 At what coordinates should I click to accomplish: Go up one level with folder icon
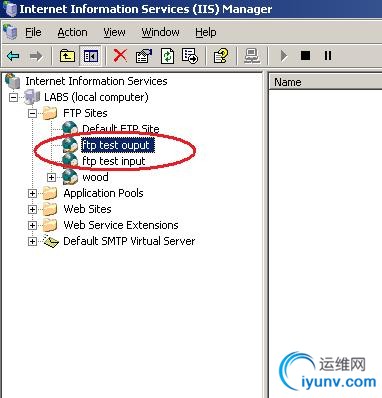point(67,56)
